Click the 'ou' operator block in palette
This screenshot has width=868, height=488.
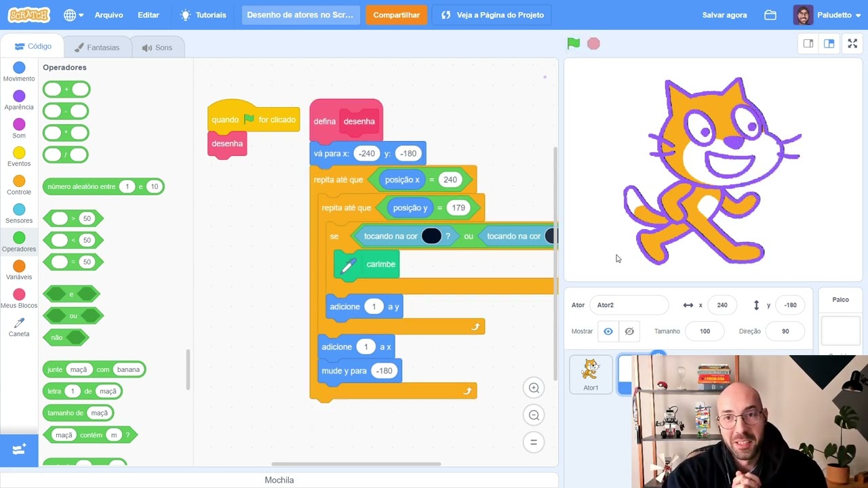click(x=73, y=316)
